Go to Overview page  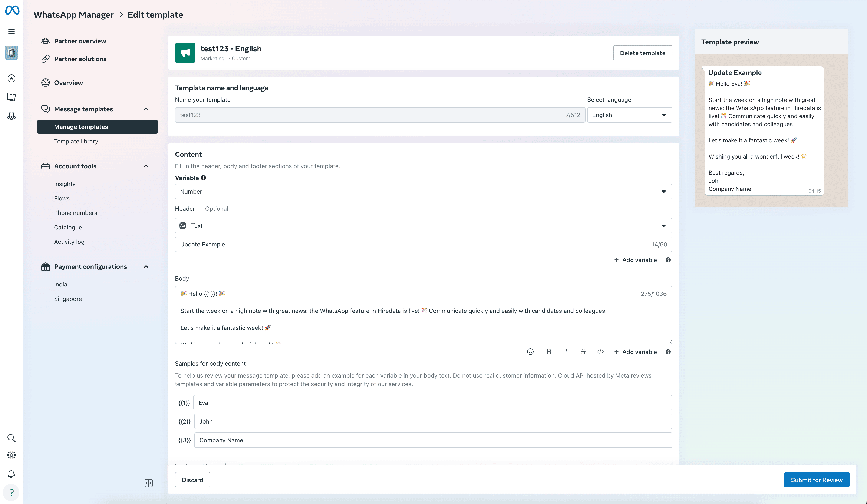[x=68, y=83]
